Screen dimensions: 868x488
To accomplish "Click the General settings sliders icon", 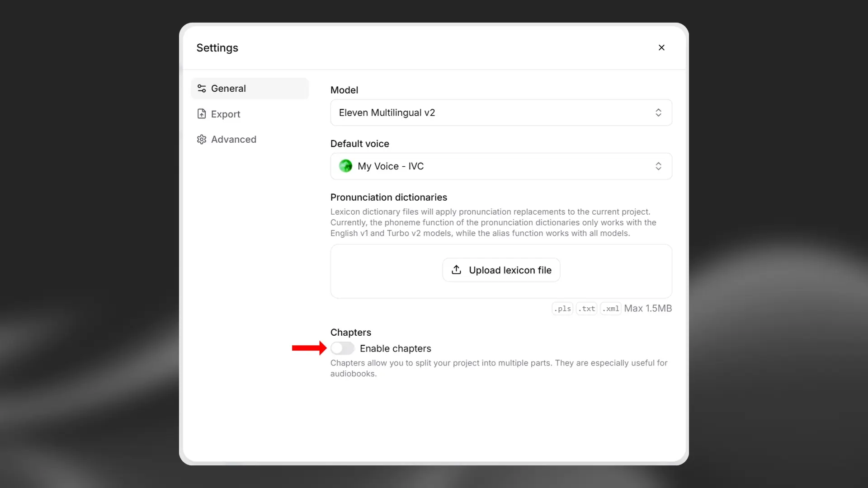I will pos(202,88).
